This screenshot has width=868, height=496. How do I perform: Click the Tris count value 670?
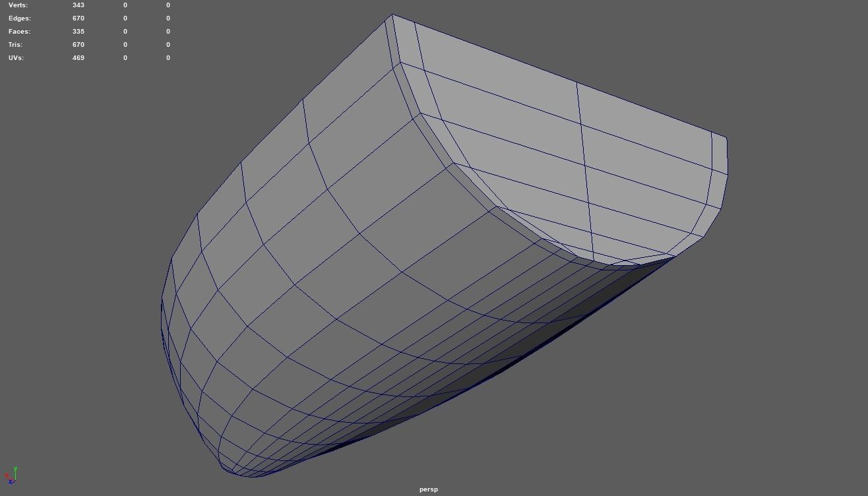[78, 45]
